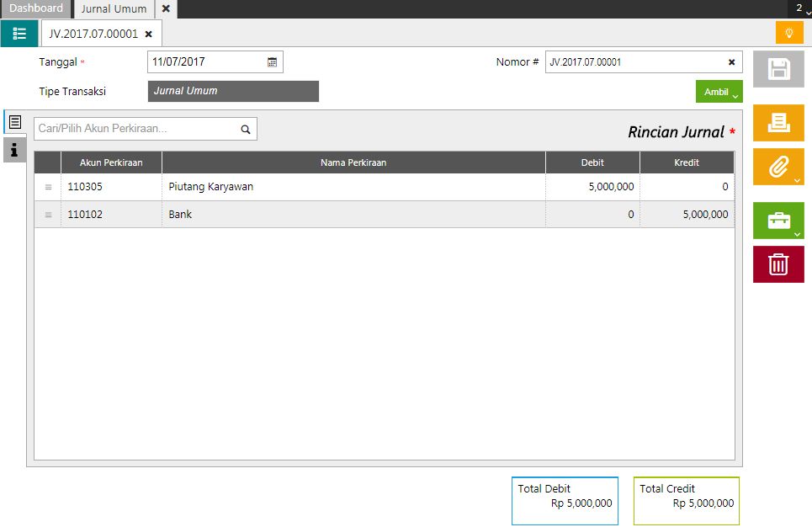
Task: Print the journal using the printer icon
Action: (x=778, y=122)
